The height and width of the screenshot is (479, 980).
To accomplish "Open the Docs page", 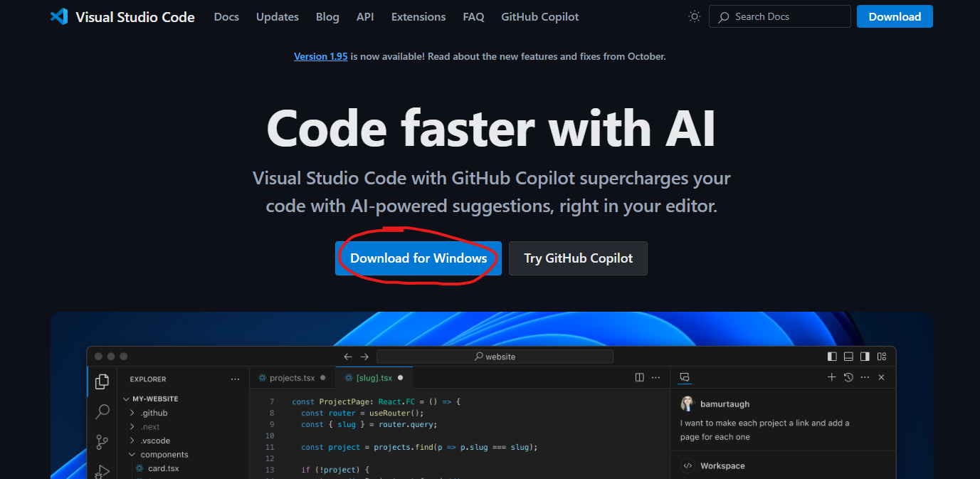I will [x=226, y=16].
